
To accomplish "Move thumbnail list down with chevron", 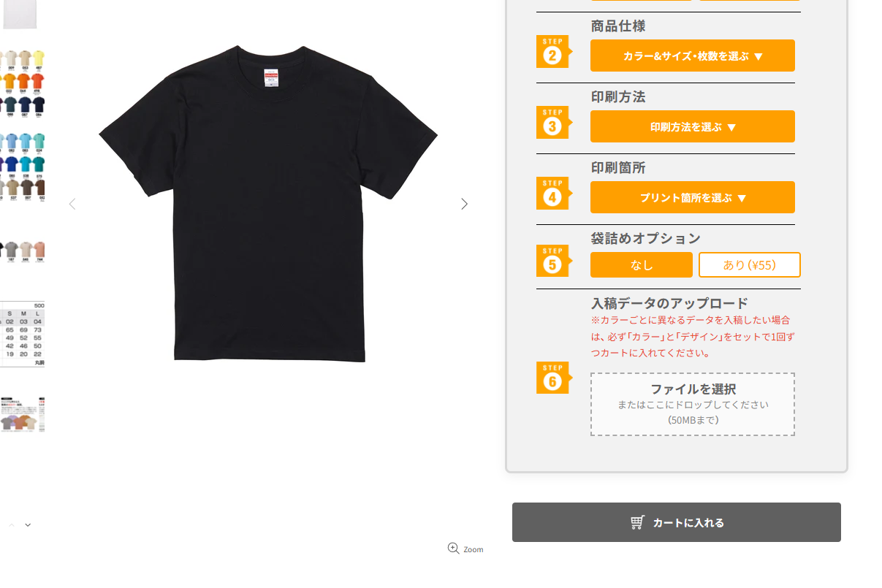I will (28, 524).
